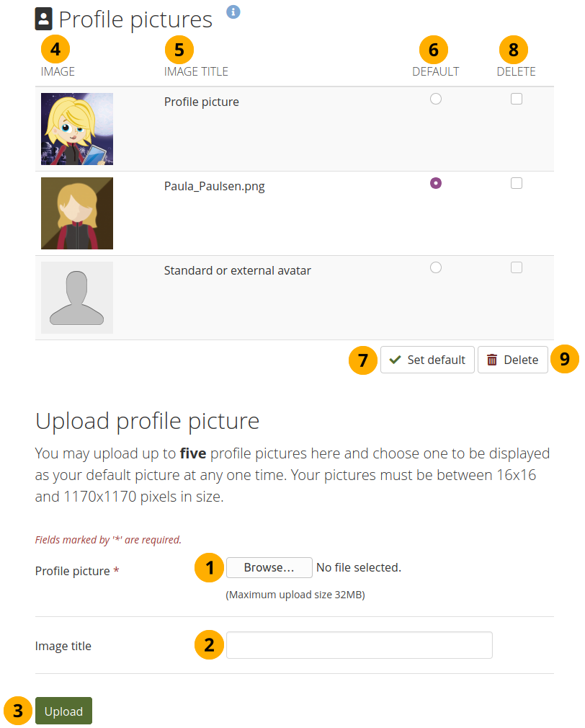Select Standard or external avatar as default
The height and width of the screenshot is (728, 585).
pos(435,267)
